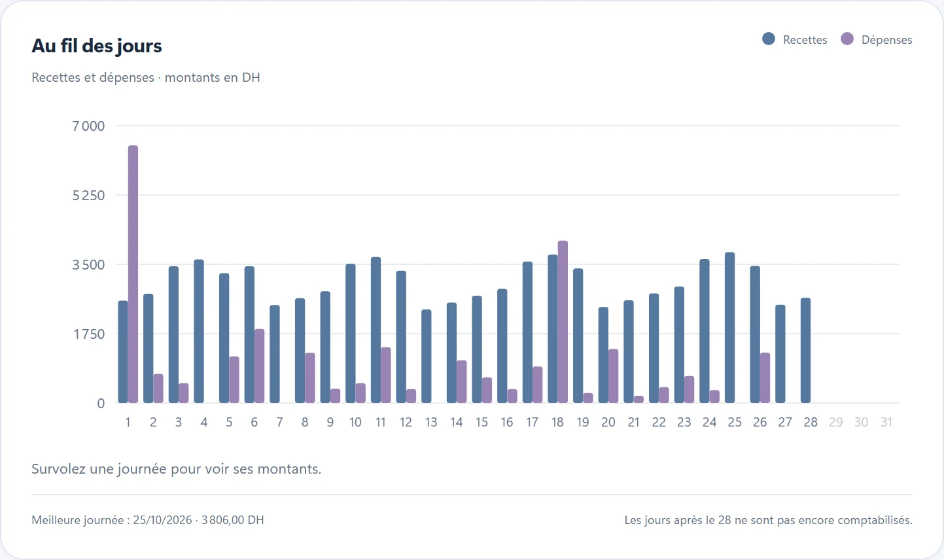
Task: Select the Recettes bar for day 25
Action: pyautogui.click(x=729, y=328)
